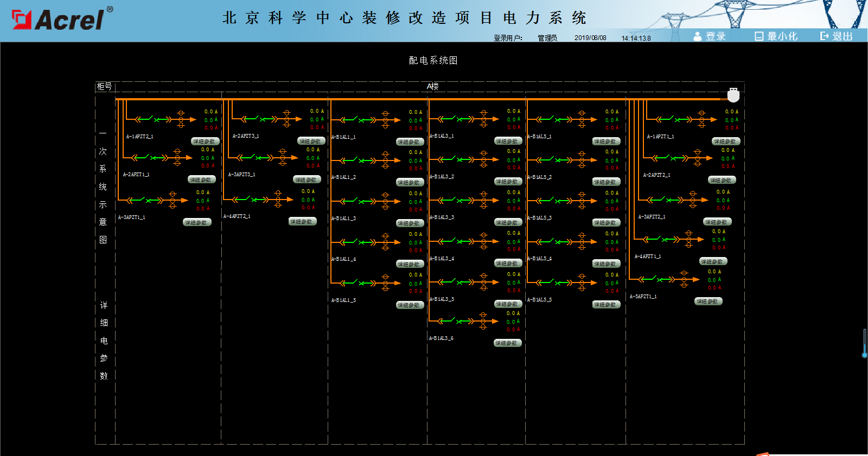
Task: Open 详细参数 for circuit A-2APZT3_1
Action: click(x=311, y=141)
